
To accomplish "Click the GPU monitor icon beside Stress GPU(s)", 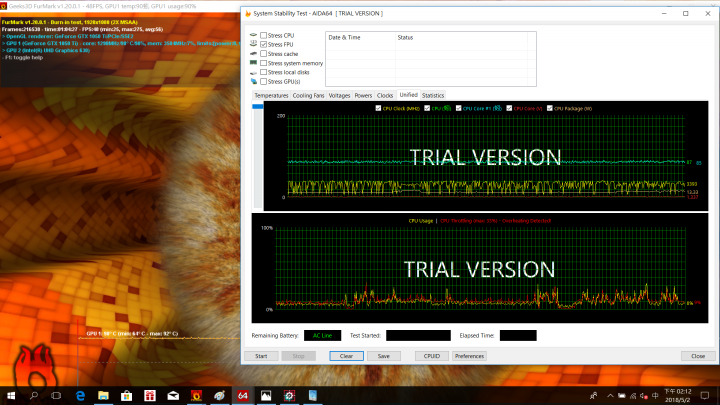I will click(253, 81).
